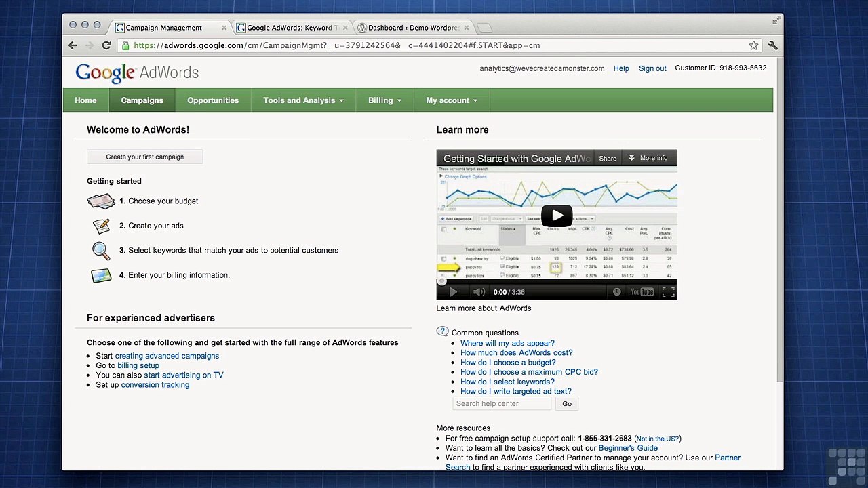
Task: Open creating advanced campaigns link
Action: pos(167,356)
